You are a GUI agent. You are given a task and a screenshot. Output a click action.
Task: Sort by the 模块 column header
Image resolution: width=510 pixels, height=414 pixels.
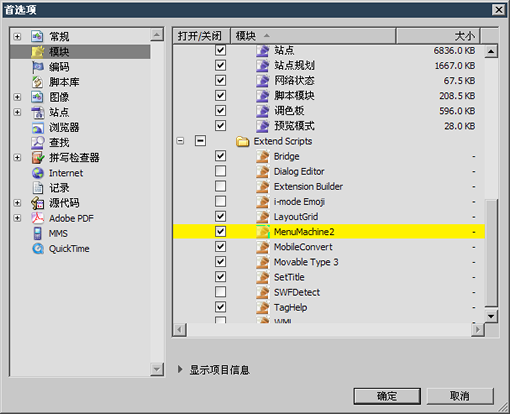pyautogui.click(x=313, y=36)
